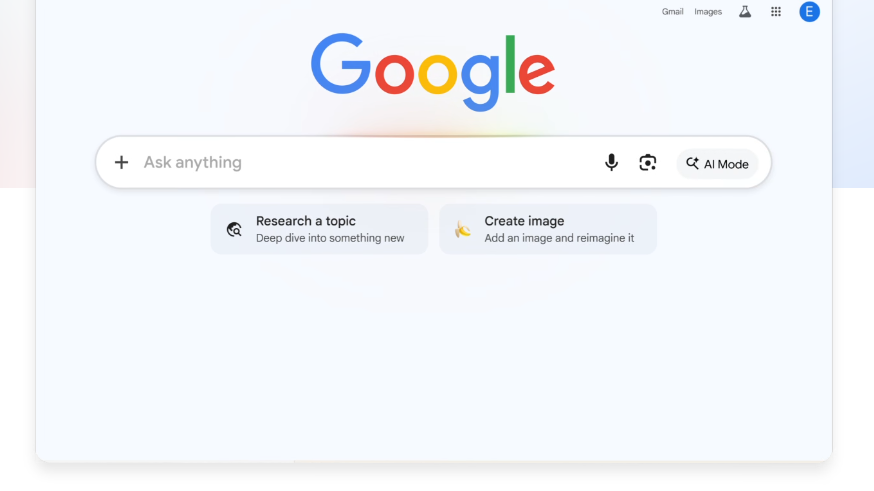Screen dimensions: 874x491
Task: Click the banana icon on Create image
Action: coord(463,229)
